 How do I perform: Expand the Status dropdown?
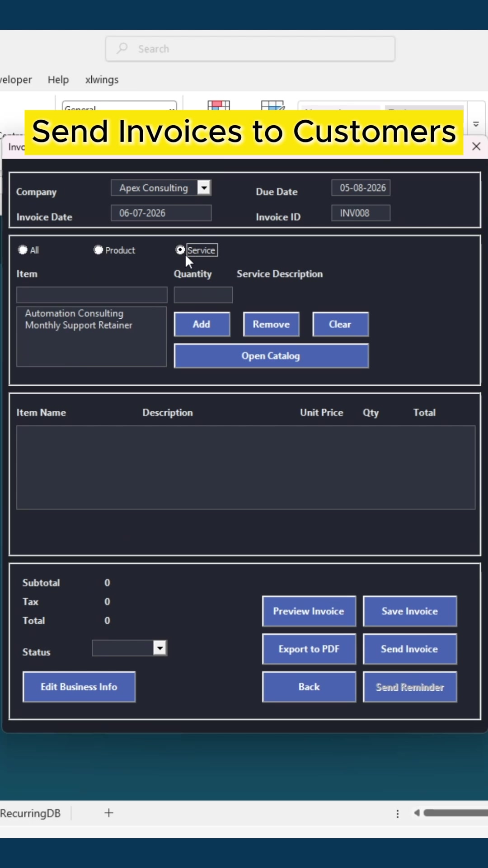point(160,648)
